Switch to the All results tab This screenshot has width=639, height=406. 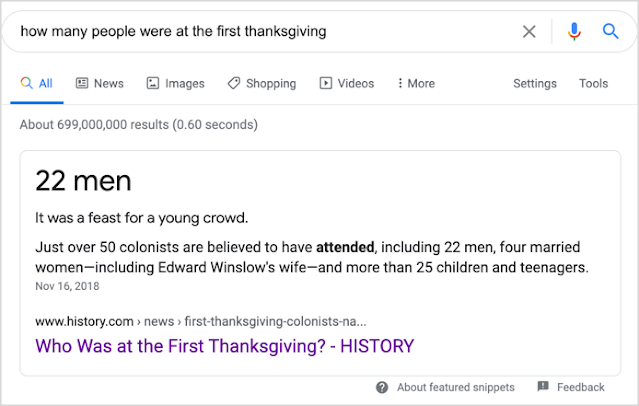click(37, 84)
